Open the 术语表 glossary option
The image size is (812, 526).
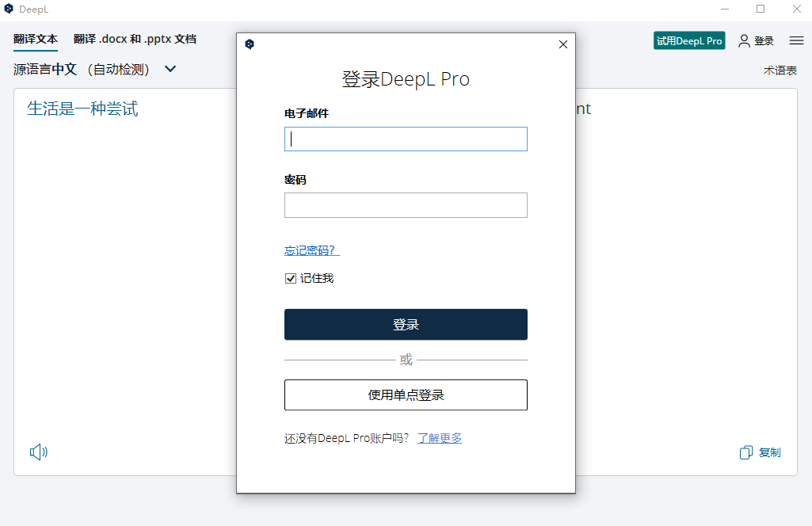click(780, 71)
